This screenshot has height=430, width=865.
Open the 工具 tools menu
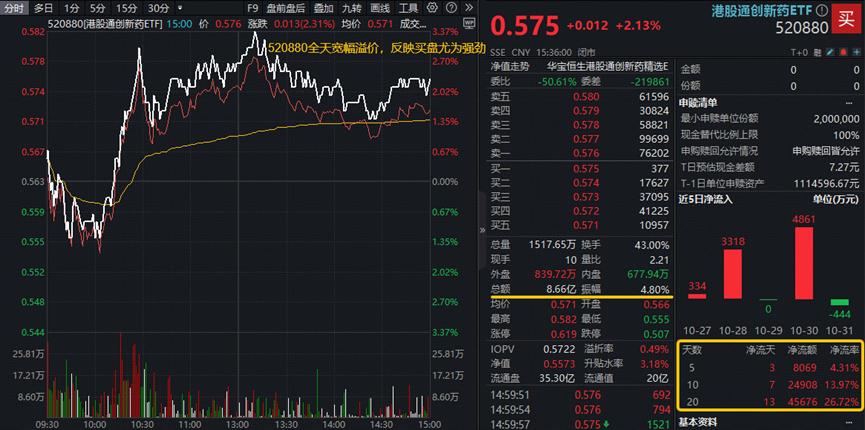point(408,8)
